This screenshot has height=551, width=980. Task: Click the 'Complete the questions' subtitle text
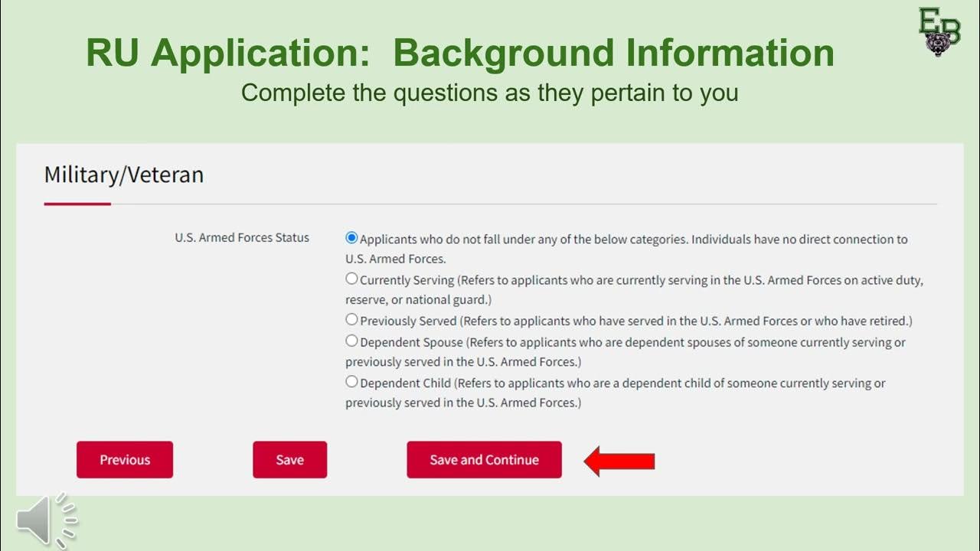[x=490, y=93]
